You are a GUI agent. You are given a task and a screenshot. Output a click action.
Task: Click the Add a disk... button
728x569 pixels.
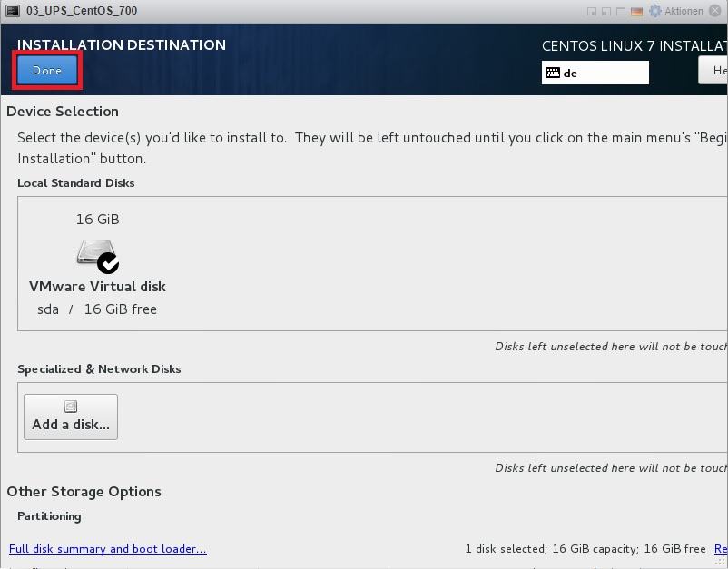[x=71, y=417]
